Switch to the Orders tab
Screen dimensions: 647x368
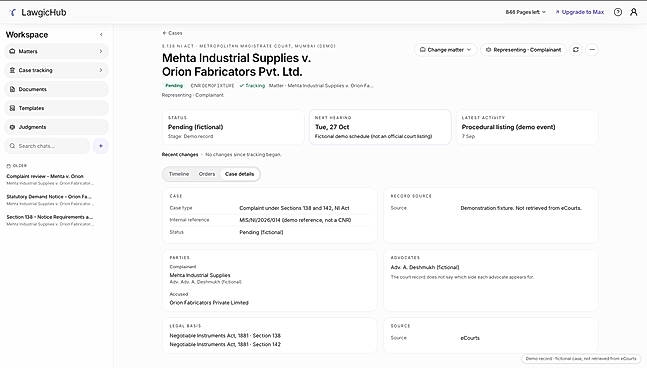point(207,174)
